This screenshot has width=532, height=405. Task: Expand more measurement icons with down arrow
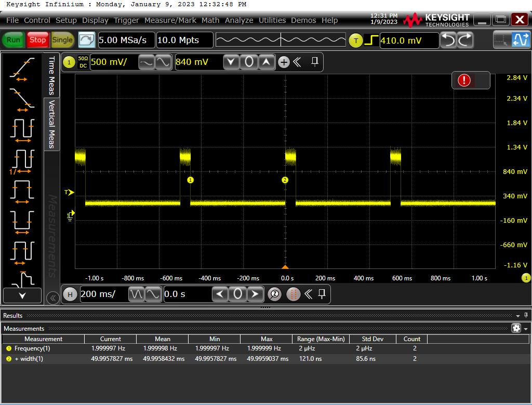point(22,295)
